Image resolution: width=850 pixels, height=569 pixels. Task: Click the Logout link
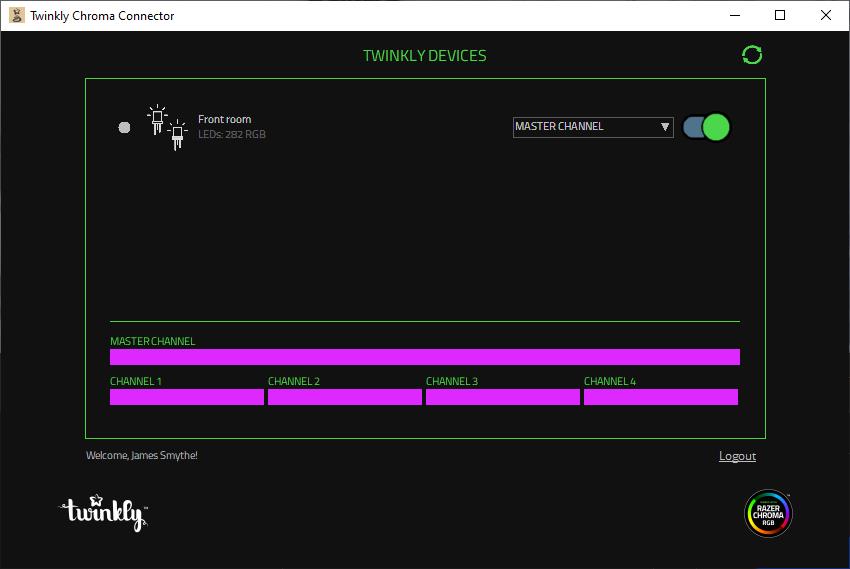point(737,456)
